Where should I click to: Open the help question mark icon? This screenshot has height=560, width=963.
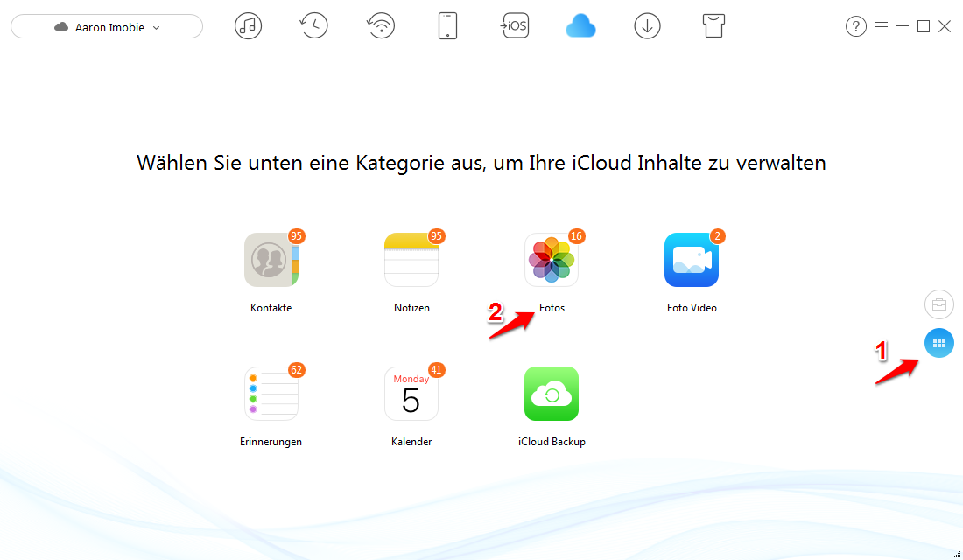tap(855, 26)
